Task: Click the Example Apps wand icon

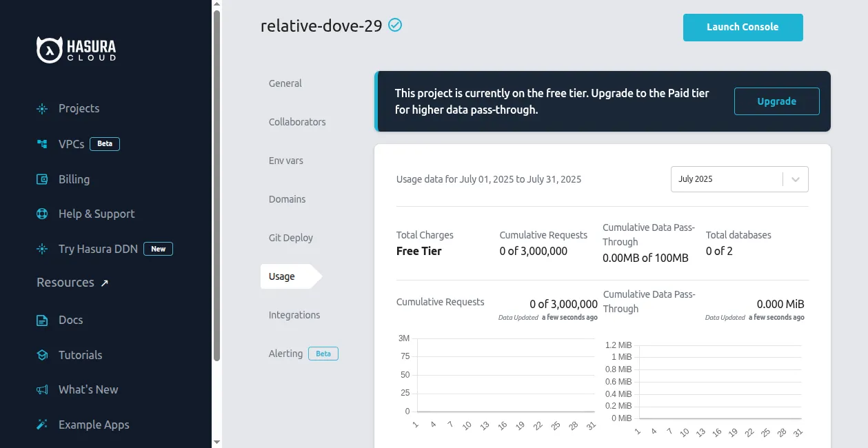Action: [42, 425]
